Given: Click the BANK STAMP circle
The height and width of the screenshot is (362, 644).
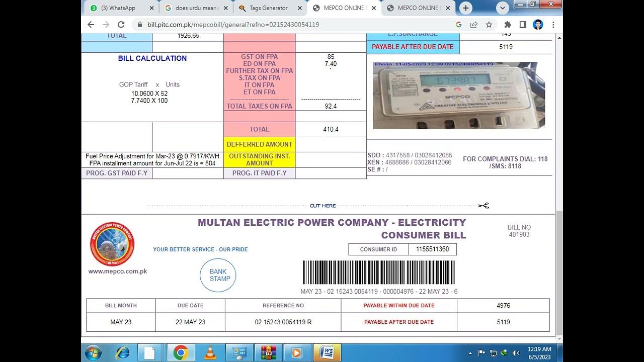Looking at the screenshot, I should 218,275.
